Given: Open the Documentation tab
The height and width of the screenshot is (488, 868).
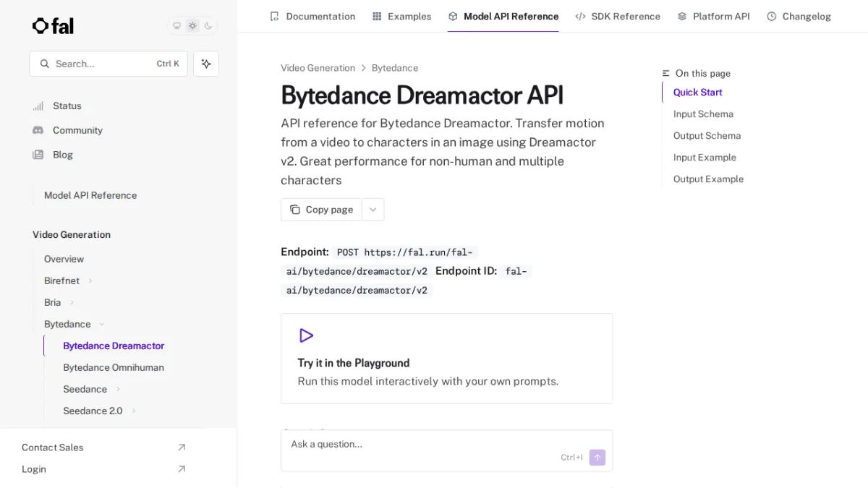Looking at the screenshot, I should pos(312,16).
